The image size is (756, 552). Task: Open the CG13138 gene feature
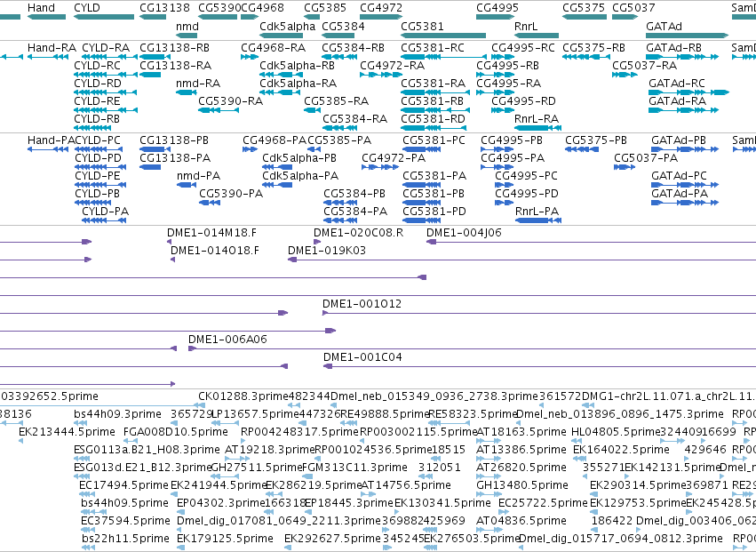coord(153,18)
